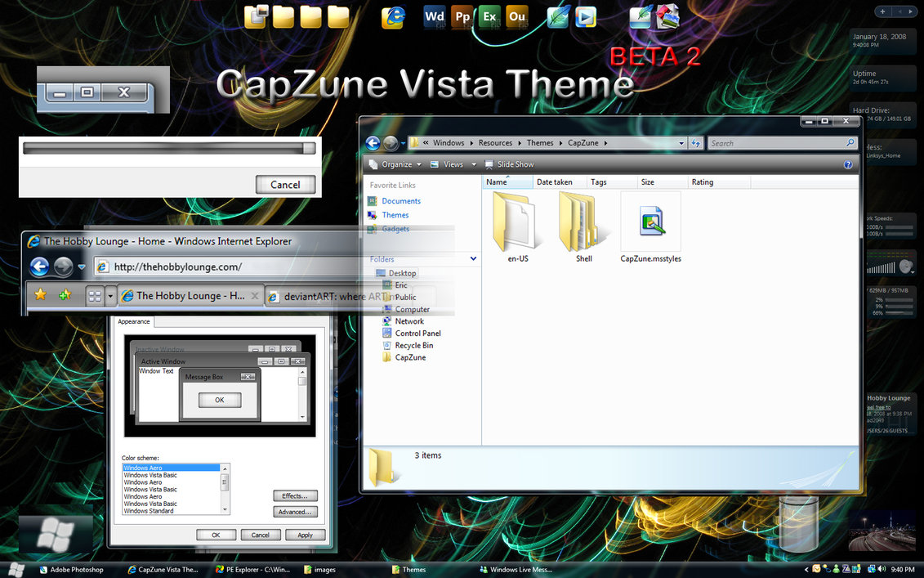Launch Outlook from the Ou dock icon
Viewport: 924px width, 578px height.
[x=516, y=16]
